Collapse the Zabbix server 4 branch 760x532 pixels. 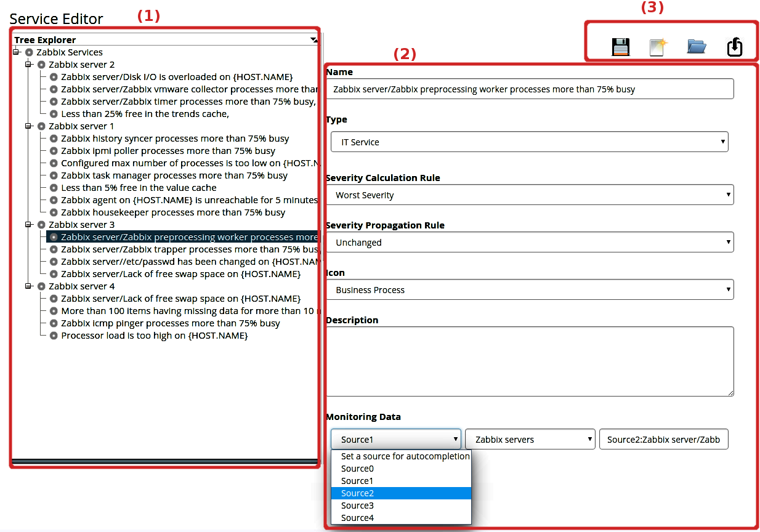coord(28,286)
